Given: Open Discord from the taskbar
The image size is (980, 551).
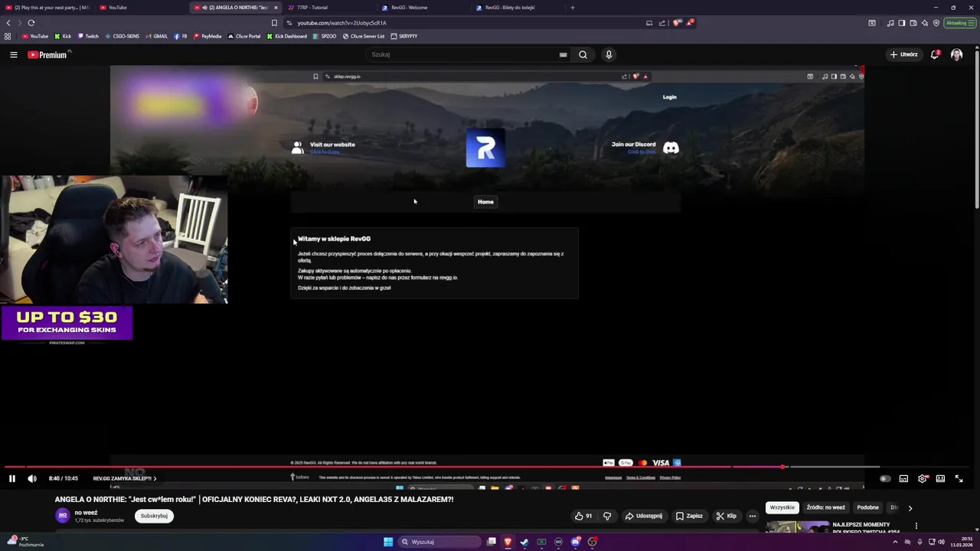Looking at the screenshot, I should click(575, 542).
